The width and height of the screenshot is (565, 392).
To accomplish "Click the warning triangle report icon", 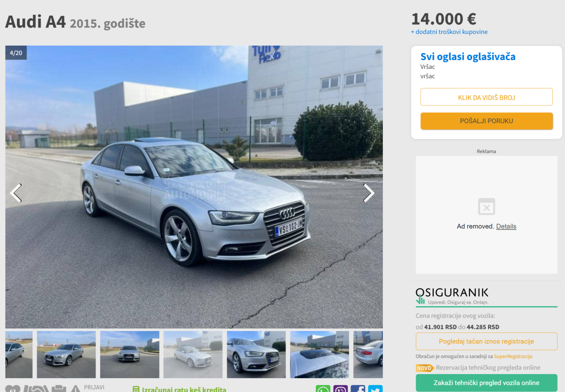I will (x=76, y=389).
